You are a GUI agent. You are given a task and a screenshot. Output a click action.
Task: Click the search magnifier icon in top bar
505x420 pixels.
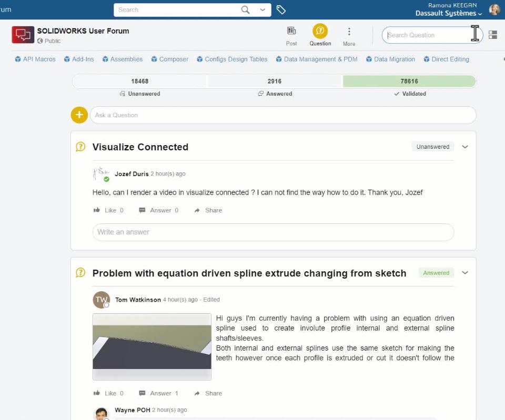(x=246, y=10)
